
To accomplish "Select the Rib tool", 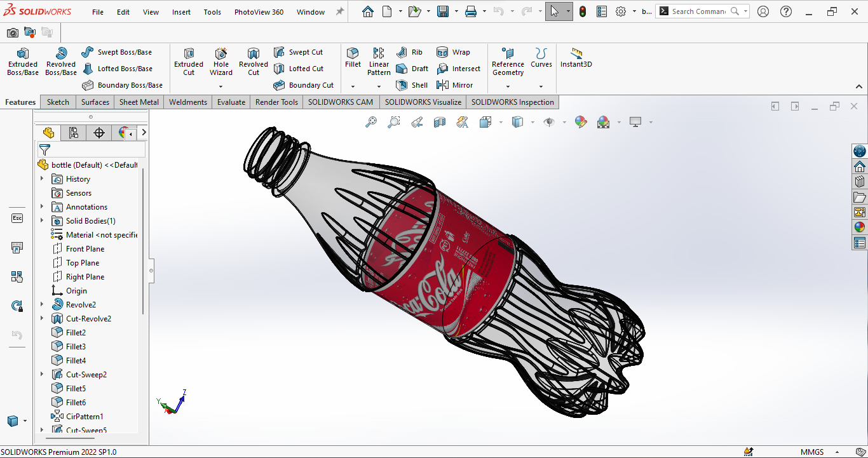I will coord(409,52).
